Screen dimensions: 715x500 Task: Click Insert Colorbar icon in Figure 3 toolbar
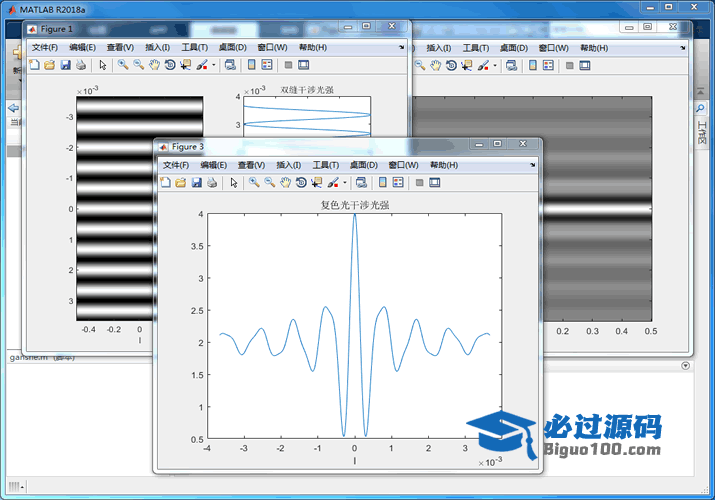382,183
